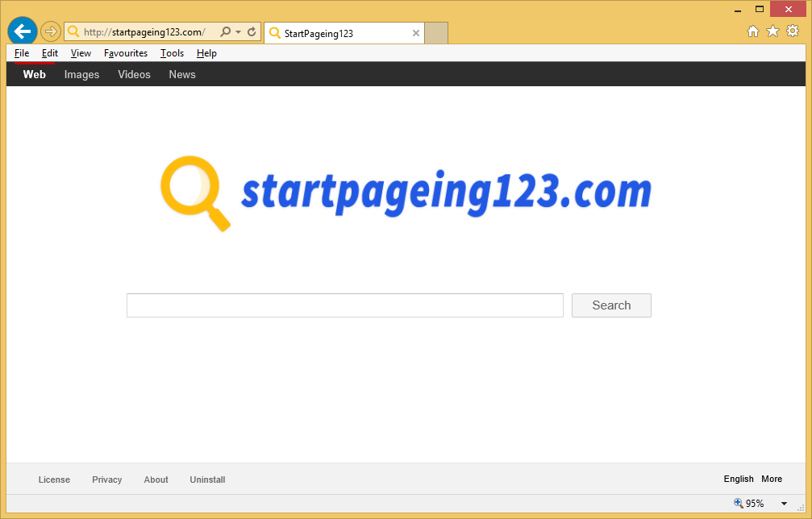Switch to the Videos search tab
Image resolution: width=812 pixels, height=519 pixels.
tap(134, 74)
